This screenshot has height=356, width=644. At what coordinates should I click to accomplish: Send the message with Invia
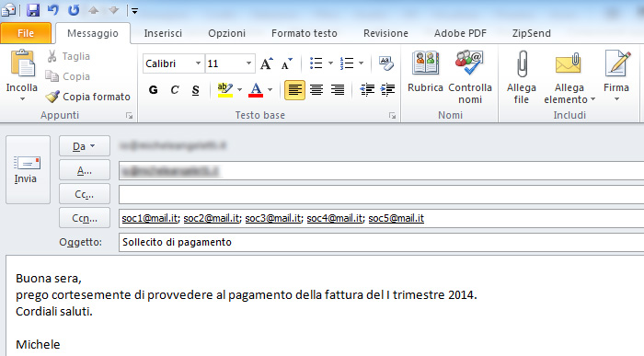[28, 169]
